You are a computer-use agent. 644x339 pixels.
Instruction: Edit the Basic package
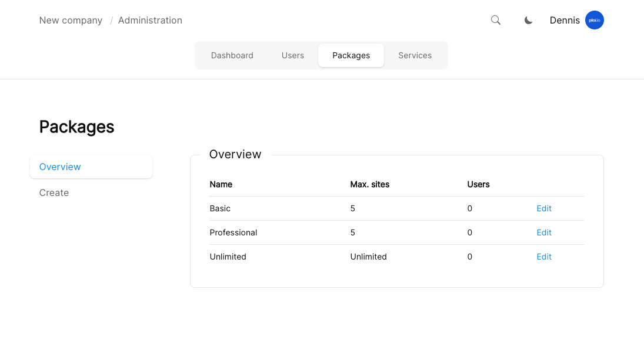tap(544, 208)
